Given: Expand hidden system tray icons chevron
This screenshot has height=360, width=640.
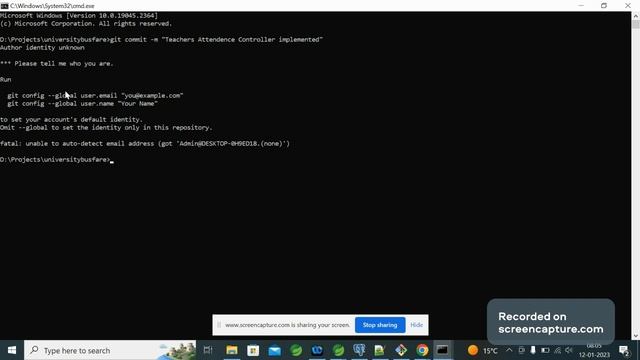Looking at the screenshot, I should click(x=509, y=350).
